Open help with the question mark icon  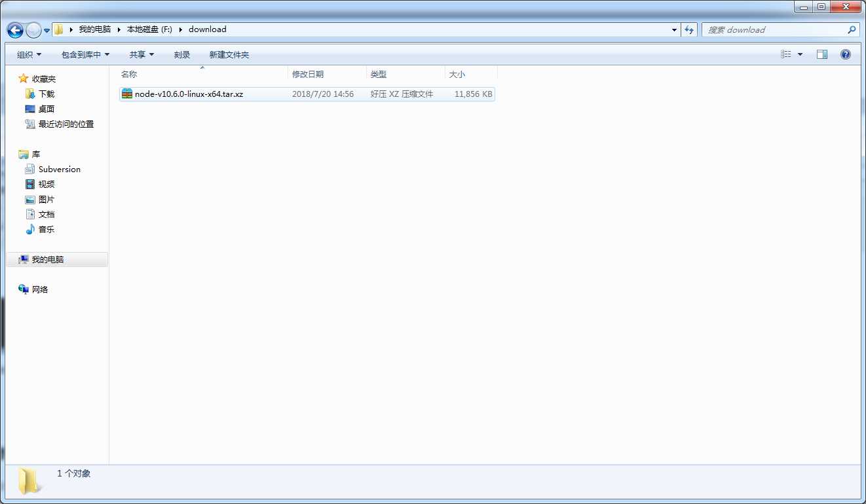point(846,54)
